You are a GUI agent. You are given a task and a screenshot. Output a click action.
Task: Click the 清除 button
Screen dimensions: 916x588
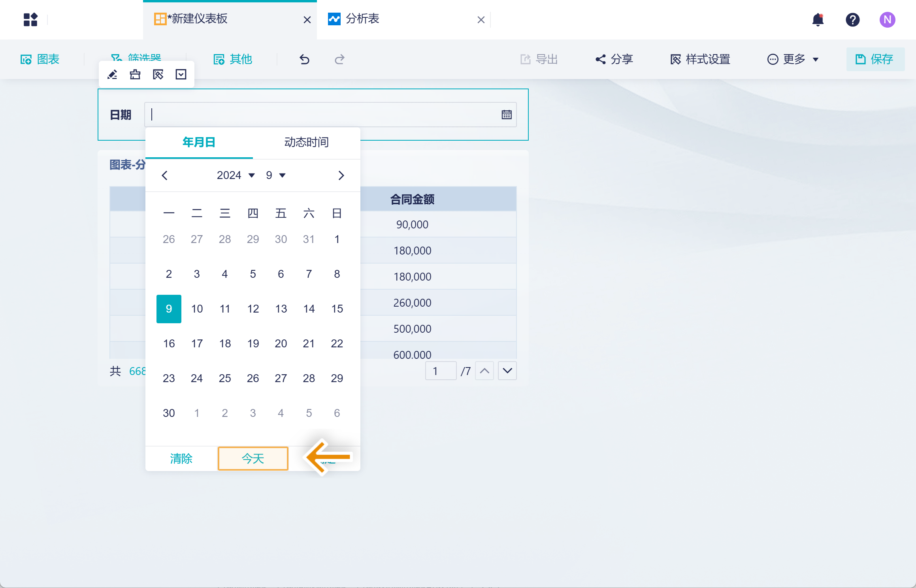[181, 458]
